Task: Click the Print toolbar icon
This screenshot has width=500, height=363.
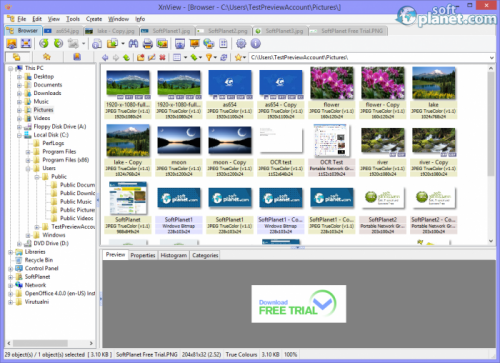Action: 148,44
